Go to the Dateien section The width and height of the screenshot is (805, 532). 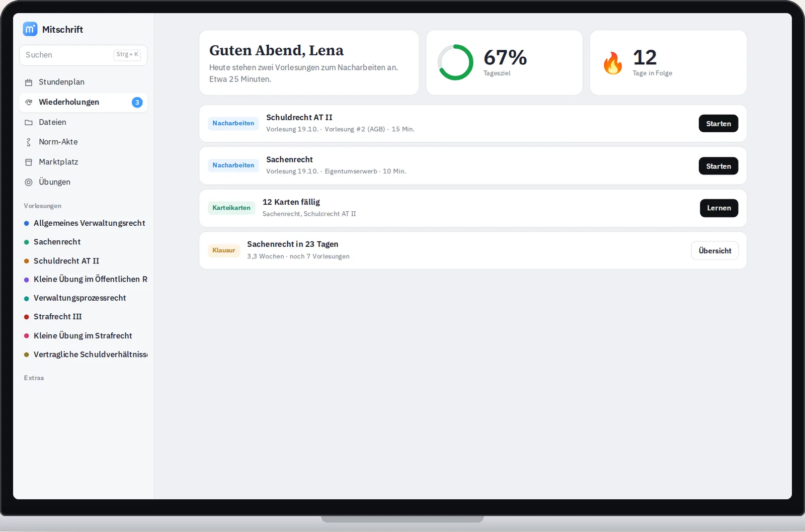pos(83,122)
